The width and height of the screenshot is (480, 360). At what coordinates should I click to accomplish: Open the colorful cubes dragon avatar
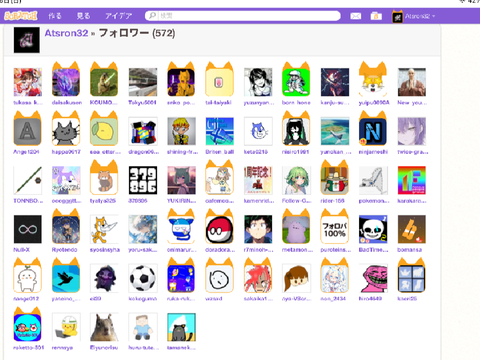pos(143,131)
